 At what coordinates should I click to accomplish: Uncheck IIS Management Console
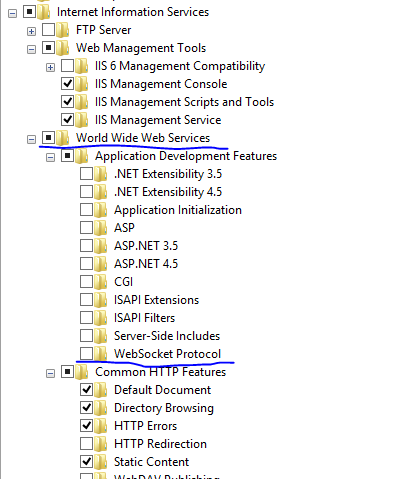tap(67, 84)
